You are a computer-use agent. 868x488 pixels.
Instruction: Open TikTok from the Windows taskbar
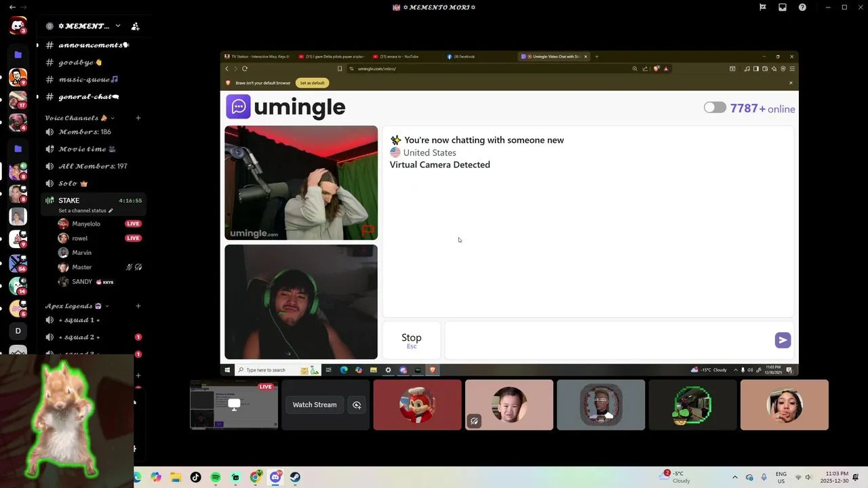pyautogui.click(x=196, y=477)
